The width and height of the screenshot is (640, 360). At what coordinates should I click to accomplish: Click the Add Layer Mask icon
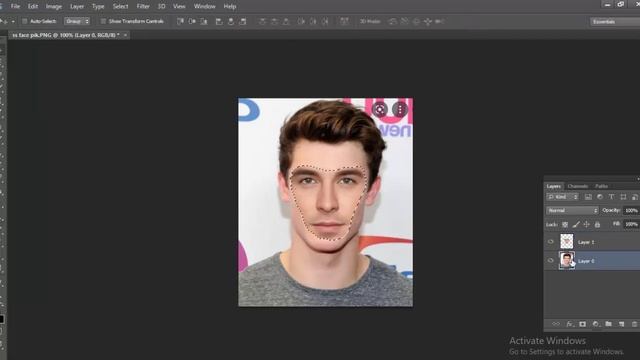click(x=582, y=324)
